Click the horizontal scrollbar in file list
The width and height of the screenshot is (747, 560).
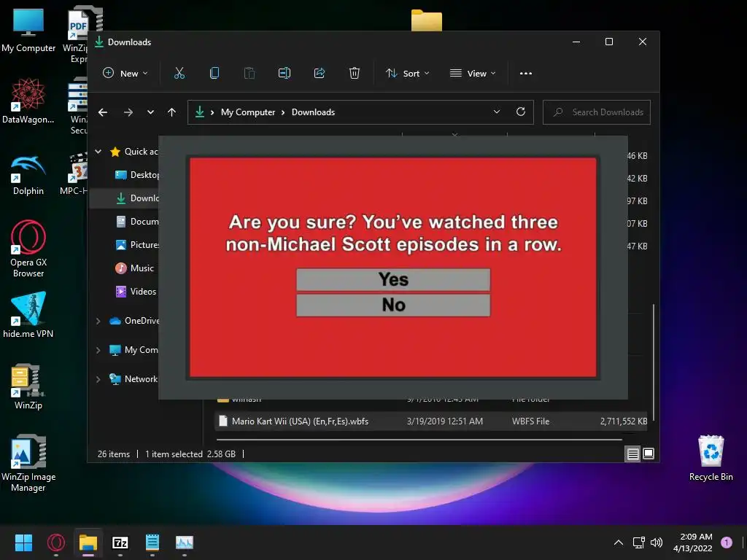tap(419, 439)
